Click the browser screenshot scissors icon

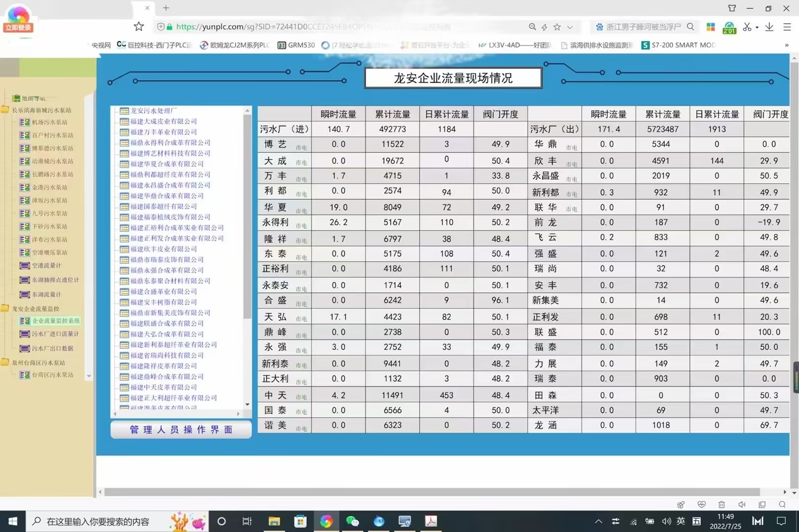747,27
